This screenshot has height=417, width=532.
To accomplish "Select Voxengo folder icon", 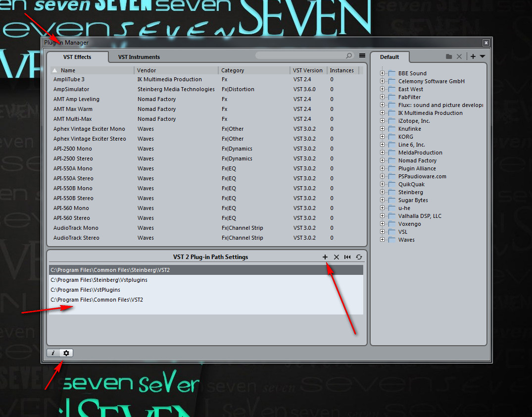I will pyautogui.click(x=392, y=224).
